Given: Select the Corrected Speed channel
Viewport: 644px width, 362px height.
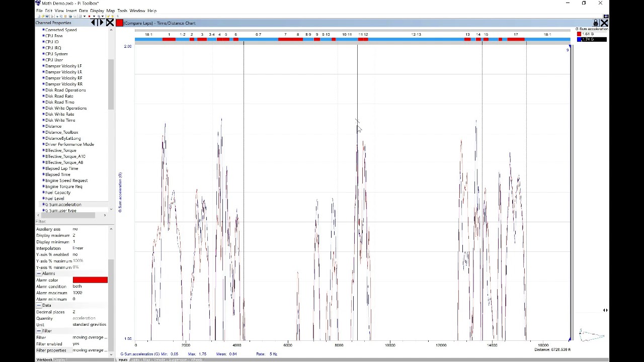Looking at the screenshot, I should pos(61,30).
